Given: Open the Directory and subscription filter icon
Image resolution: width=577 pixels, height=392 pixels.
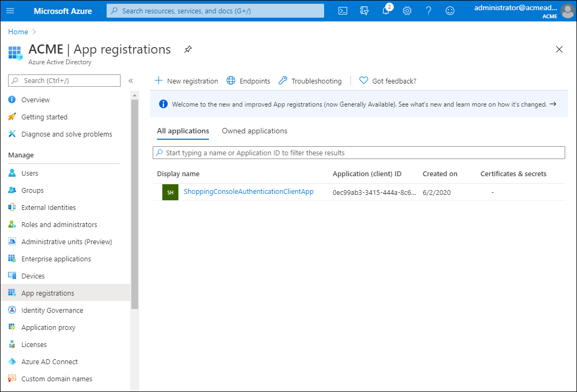Looking at the screenshot, I should point(365,11).
